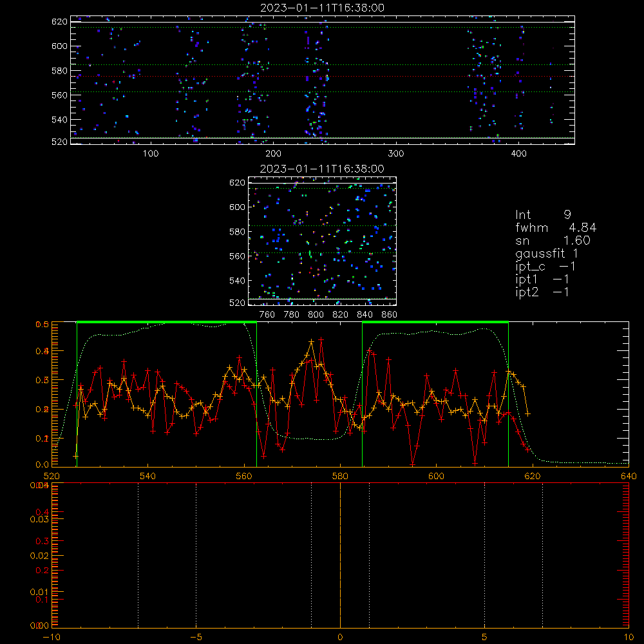The width and height of the screenshot is (644, 644).
Task: Click x-axis label 640 on profile plot
Action: [629, 476]
